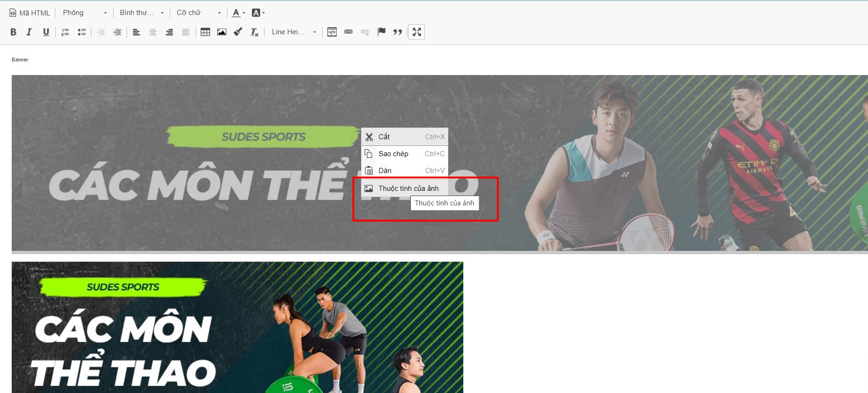
Task: Select the wide faded banner with athletes
Action: pyautogui.click(x=440, y=164)
